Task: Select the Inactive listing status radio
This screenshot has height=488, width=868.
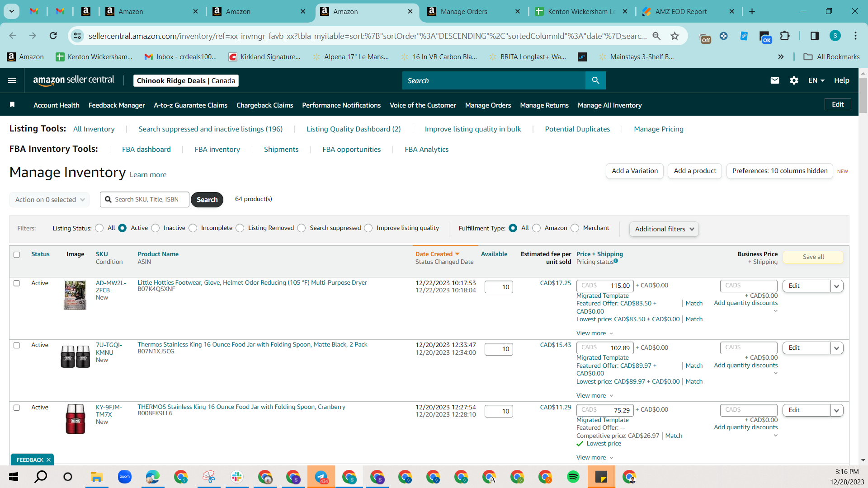Action: click(x=156, y=228)
